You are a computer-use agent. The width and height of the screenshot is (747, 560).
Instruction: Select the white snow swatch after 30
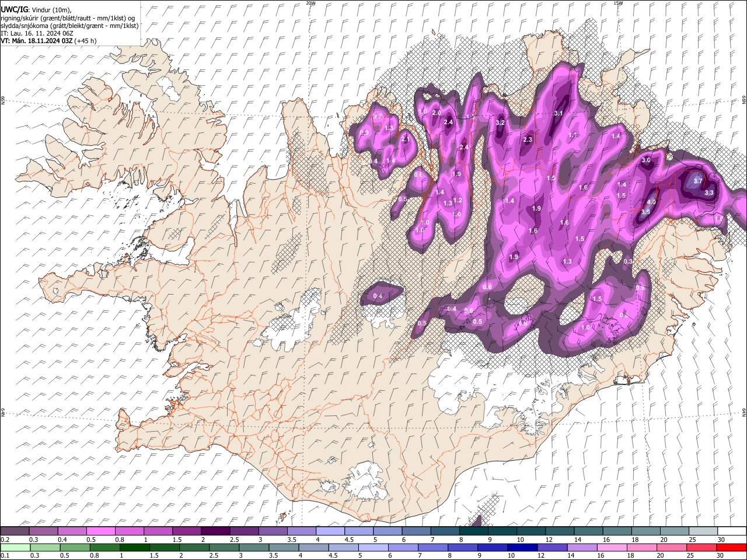coord(731,531)
